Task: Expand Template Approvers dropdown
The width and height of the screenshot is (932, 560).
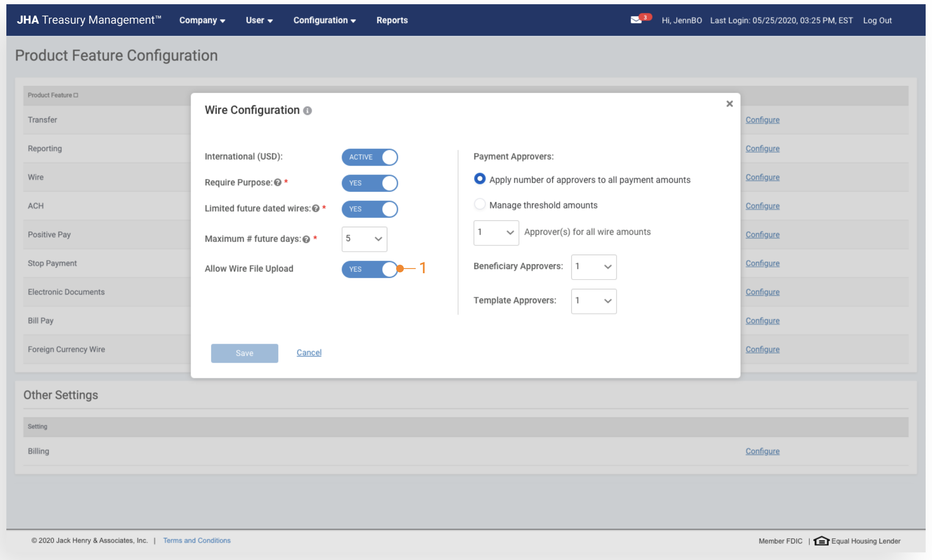Action: 593,301
